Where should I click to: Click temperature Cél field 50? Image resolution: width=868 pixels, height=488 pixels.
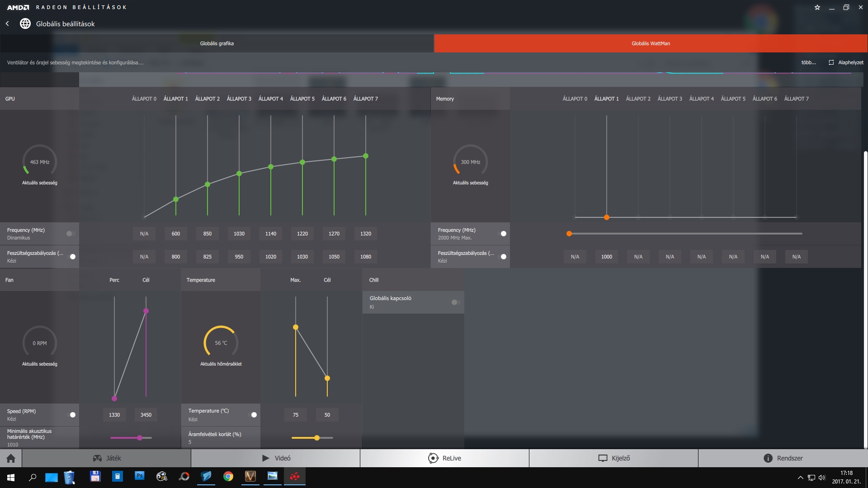[x=327, y=415]
